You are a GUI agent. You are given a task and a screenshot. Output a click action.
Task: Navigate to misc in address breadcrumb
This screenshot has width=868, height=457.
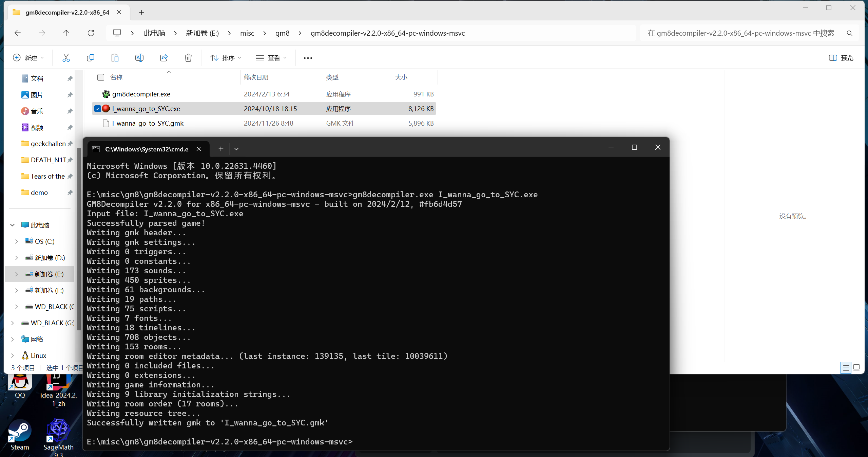[x=247, y=33]
